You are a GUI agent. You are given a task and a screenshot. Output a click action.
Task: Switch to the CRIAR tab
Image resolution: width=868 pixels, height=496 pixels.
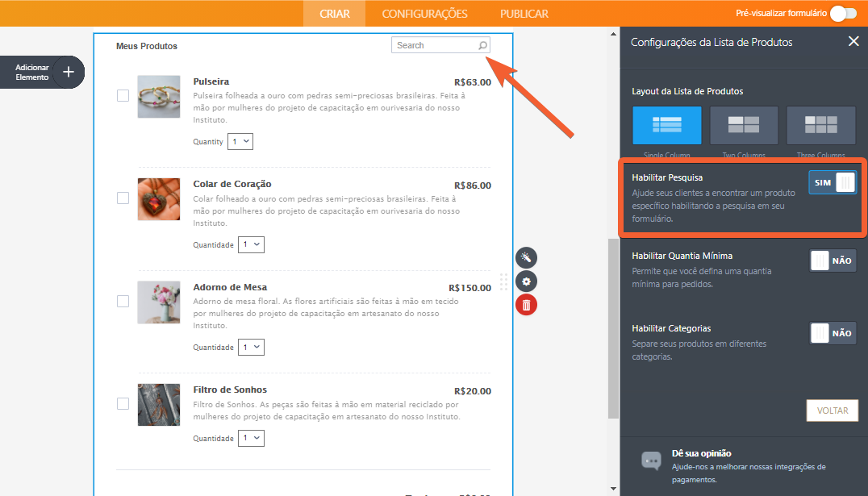tap(334, 13)
